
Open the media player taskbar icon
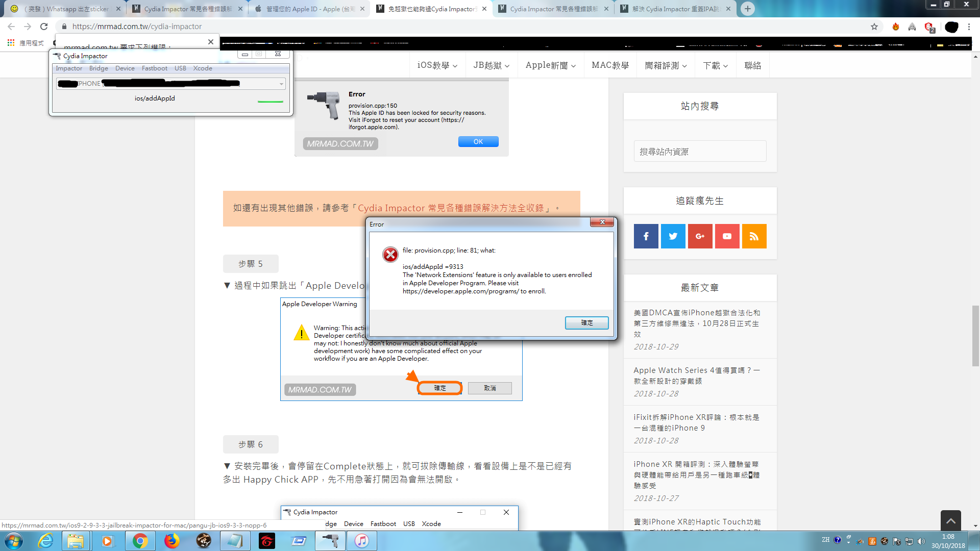click(107, 541)
